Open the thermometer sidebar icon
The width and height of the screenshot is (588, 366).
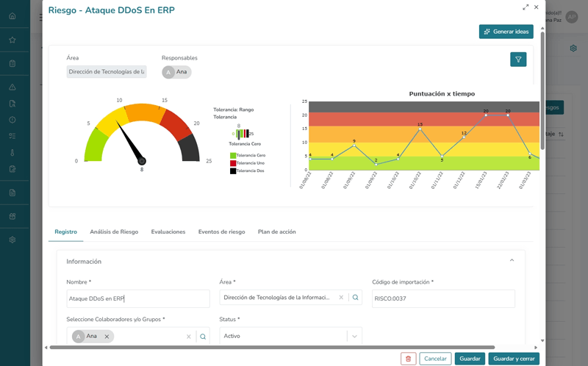click(12, 153)
